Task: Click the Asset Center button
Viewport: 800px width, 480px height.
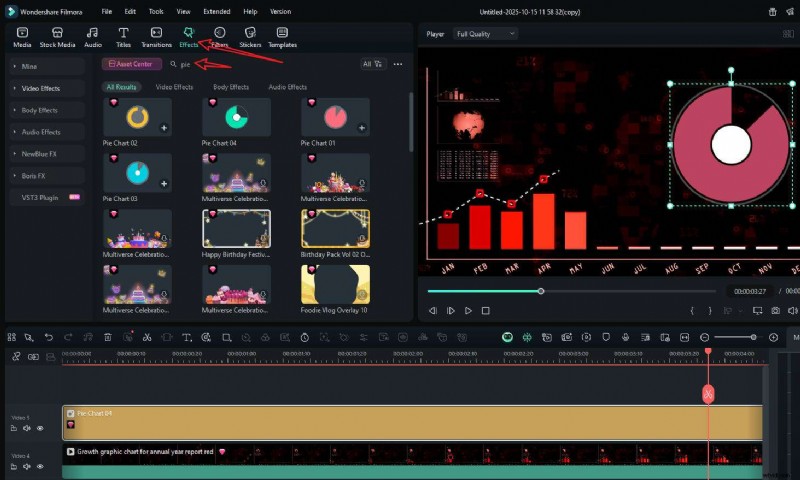Action: [131, 64]
